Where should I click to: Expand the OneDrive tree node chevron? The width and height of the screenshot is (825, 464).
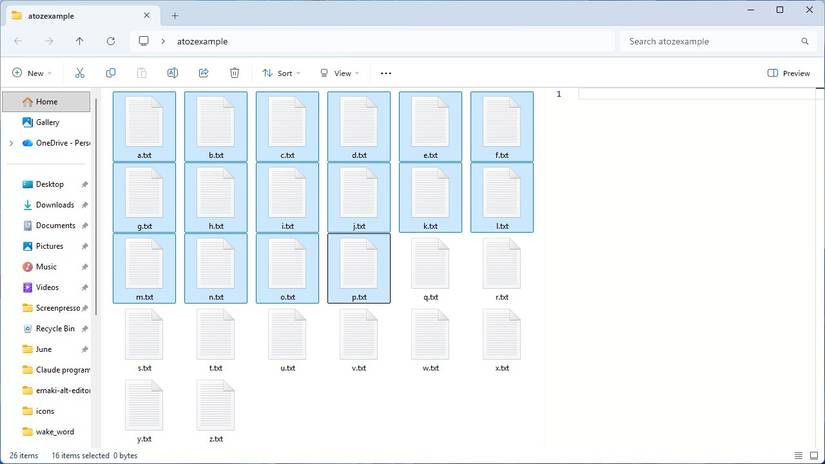[11, 143]
